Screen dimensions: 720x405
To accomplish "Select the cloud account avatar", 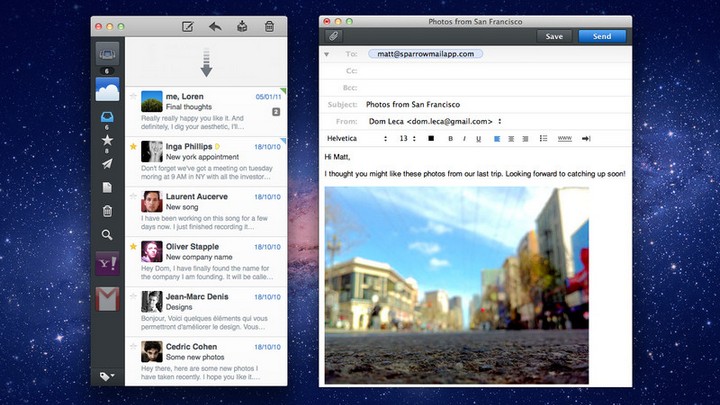I will point(107,89).
